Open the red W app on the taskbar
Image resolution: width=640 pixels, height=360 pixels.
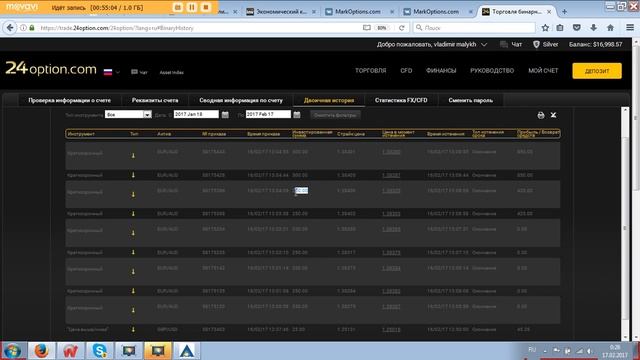(70, 351)
